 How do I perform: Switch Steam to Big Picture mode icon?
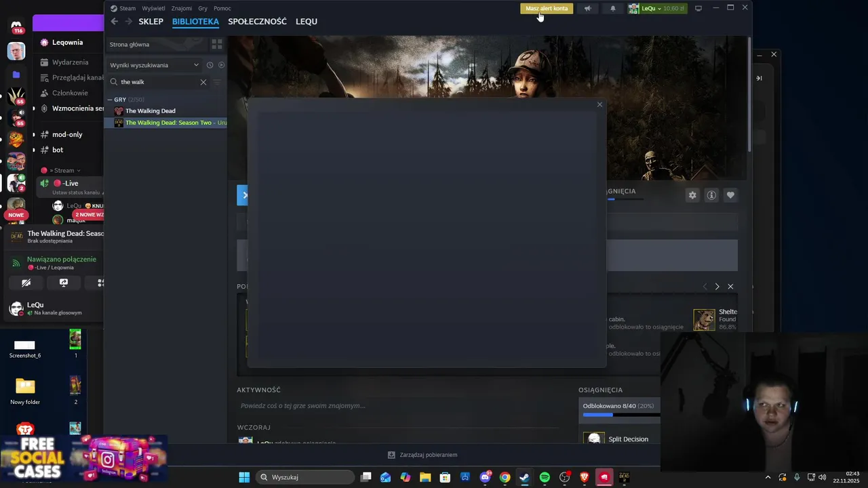[x=698, y=8]
